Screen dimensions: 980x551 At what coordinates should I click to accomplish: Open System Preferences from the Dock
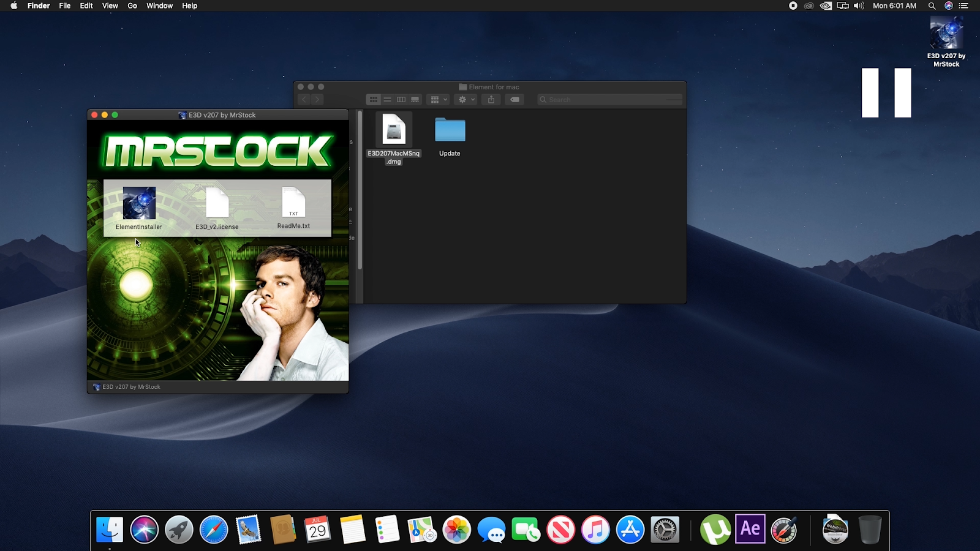(x=665, y=530)
